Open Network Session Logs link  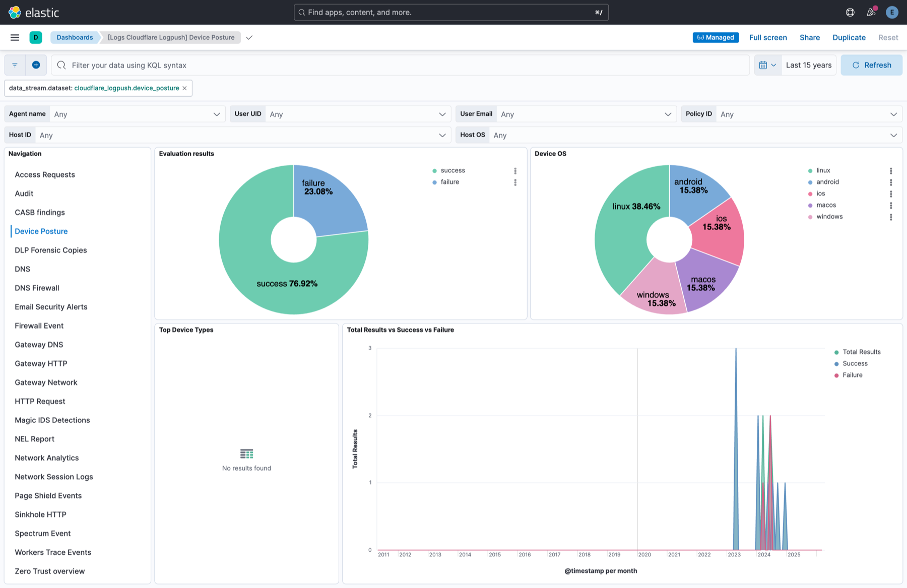tap(54, 477)
